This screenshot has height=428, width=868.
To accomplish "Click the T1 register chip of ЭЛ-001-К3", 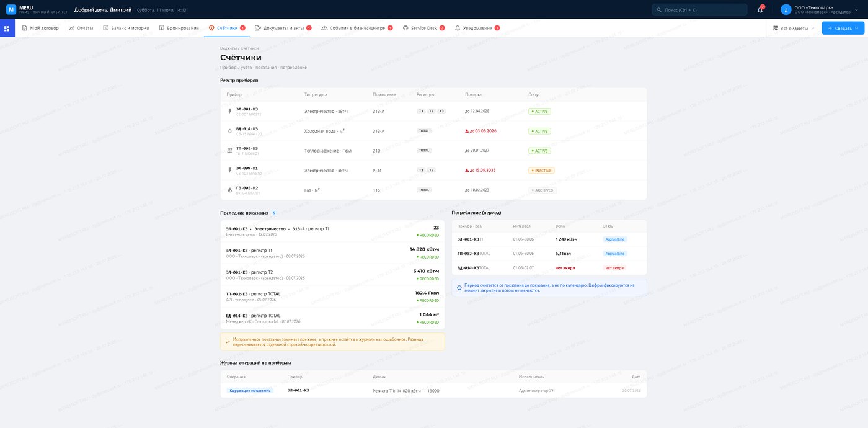I will pos(421,111).
